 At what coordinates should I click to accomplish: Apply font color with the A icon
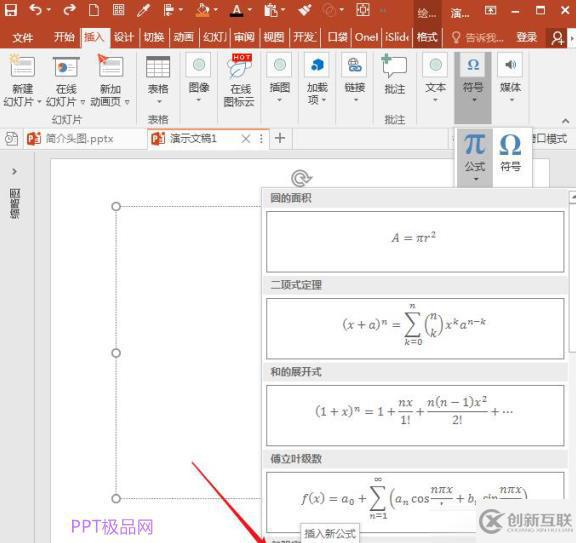tap(237, 10)
